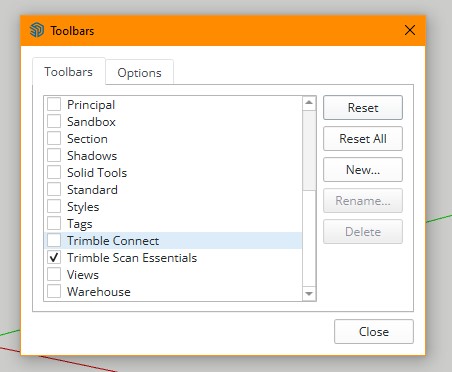Click the list scroll up arrow
Screen dimensions: 452x372
(309, 103)
